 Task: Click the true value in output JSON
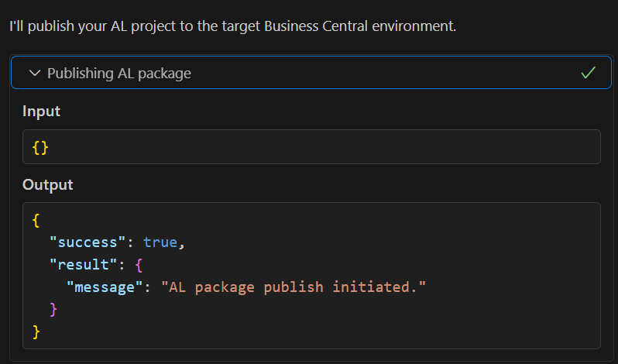click(160, 242)
